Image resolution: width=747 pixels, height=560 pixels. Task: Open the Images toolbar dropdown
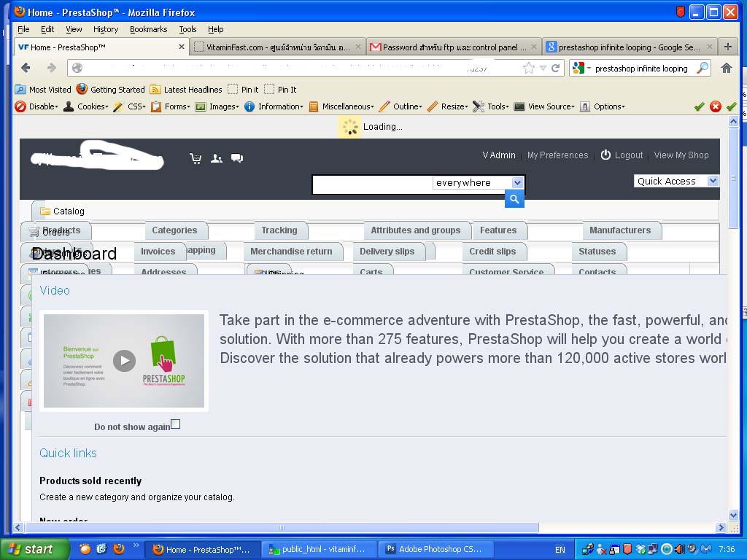point(217,106)
